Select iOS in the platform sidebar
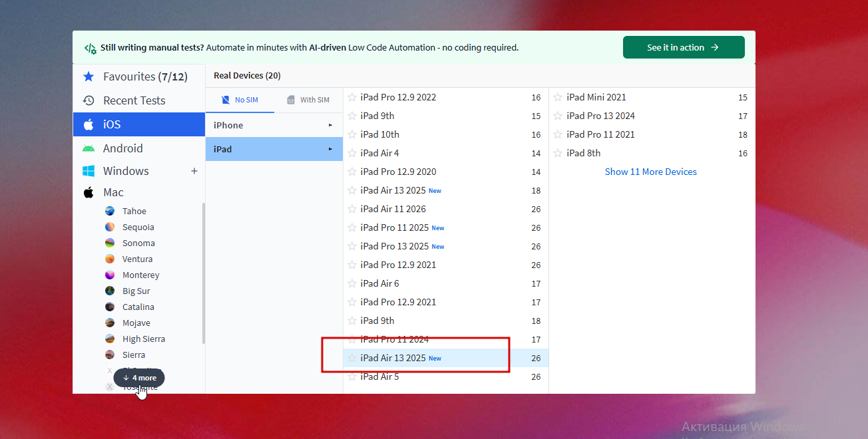The image size is (868, 439). coord(139,124)
